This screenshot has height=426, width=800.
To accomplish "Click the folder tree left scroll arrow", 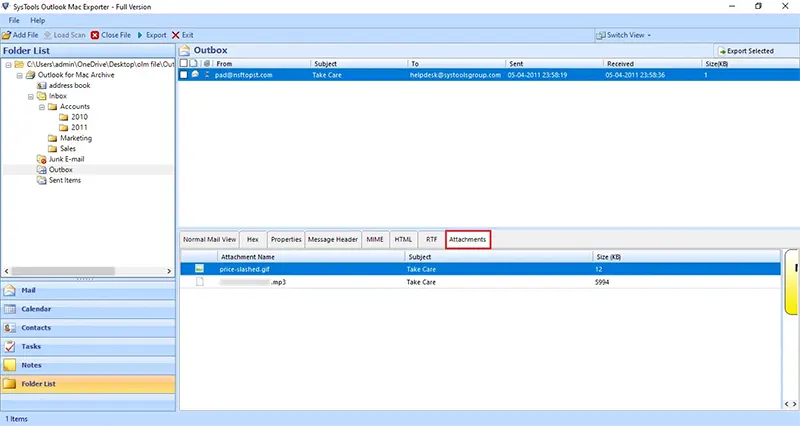I will (x=7, y=271).
